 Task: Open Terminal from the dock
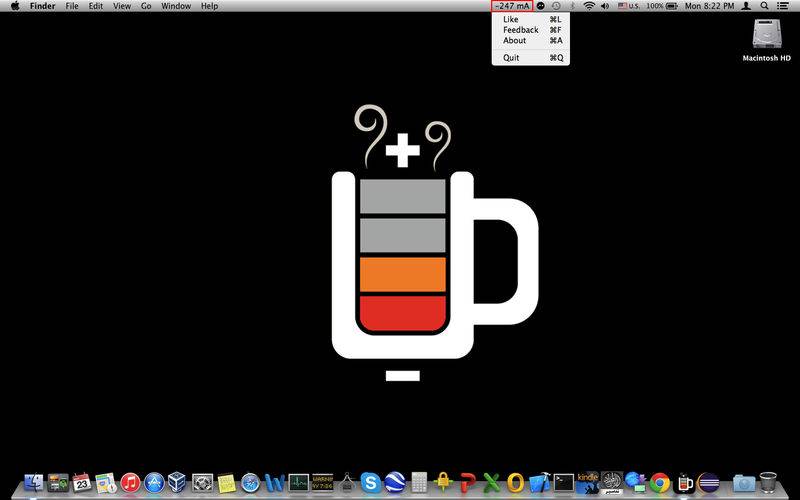[x=564, y=482]
